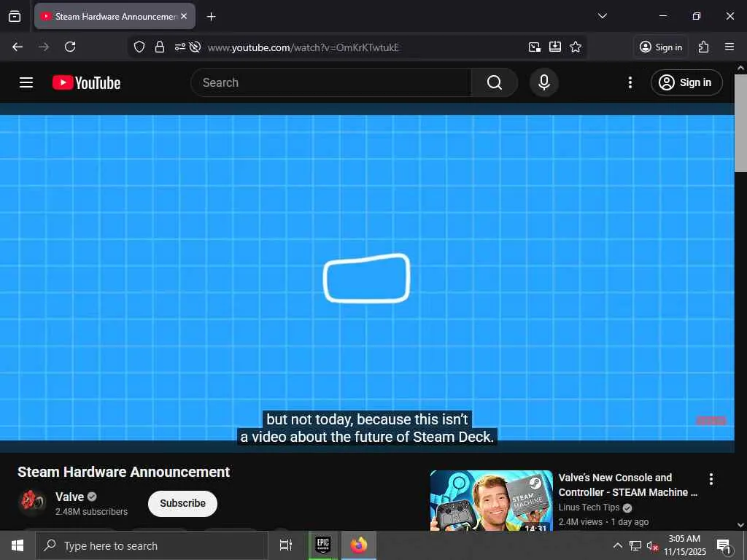Go forward with the forward arrow
Screen dimensions: 747x560
point(44,47)
